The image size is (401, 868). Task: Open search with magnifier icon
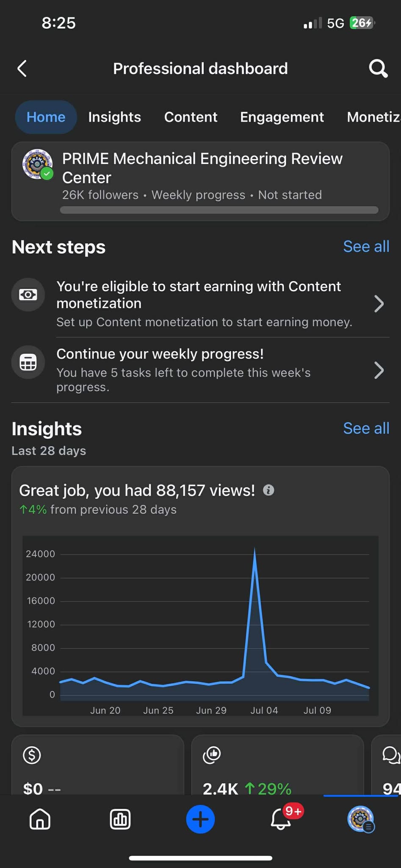[x=378, y=68]
